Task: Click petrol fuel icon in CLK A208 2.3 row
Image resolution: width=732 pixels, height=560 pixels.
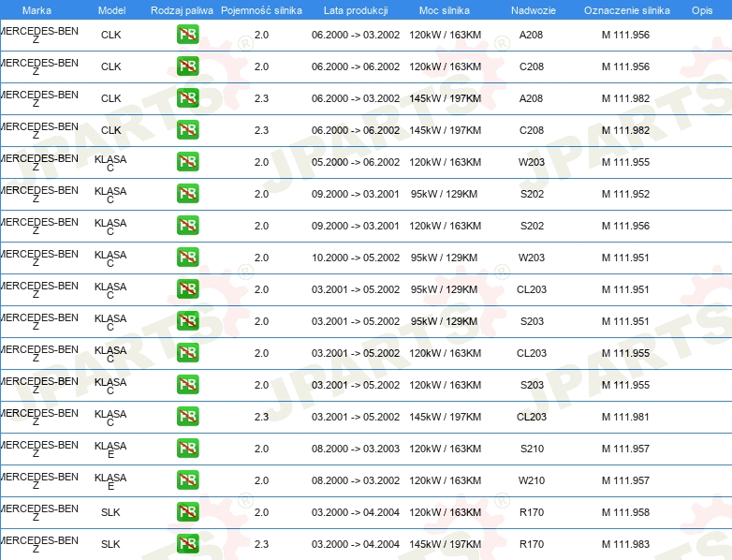Action: click(x=187, y=98)
